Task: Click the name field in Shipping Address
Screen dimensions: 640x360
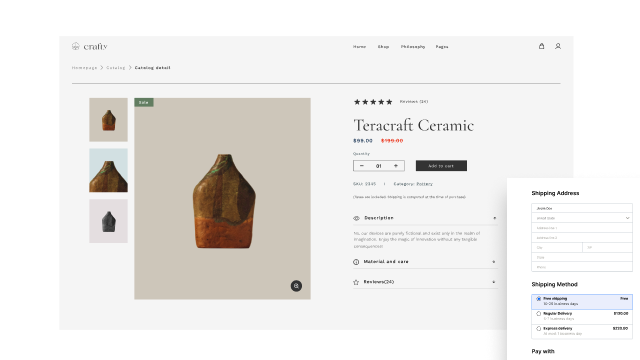Action: [582, 208]
